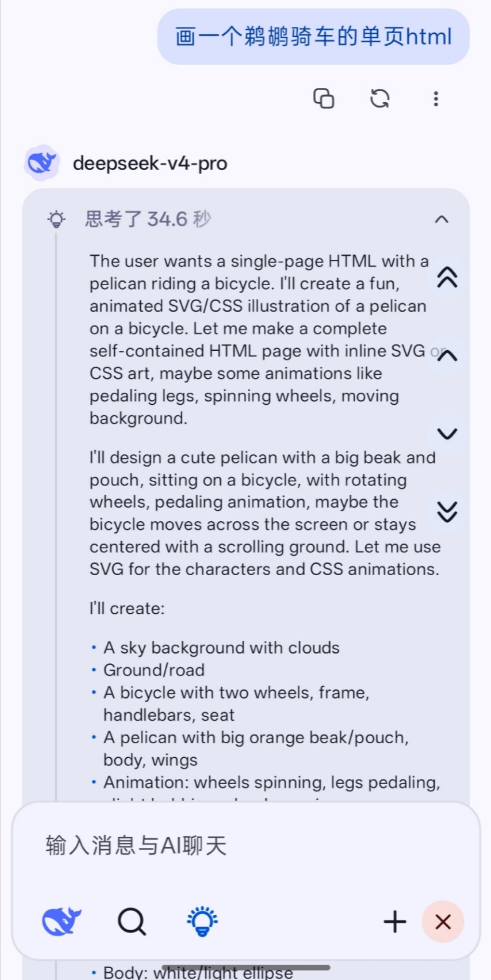Image resolution: width=491 pixels, height=980 pixels.
Task: Toggle the lightbulb deep thinking mode
Action: 202,921
